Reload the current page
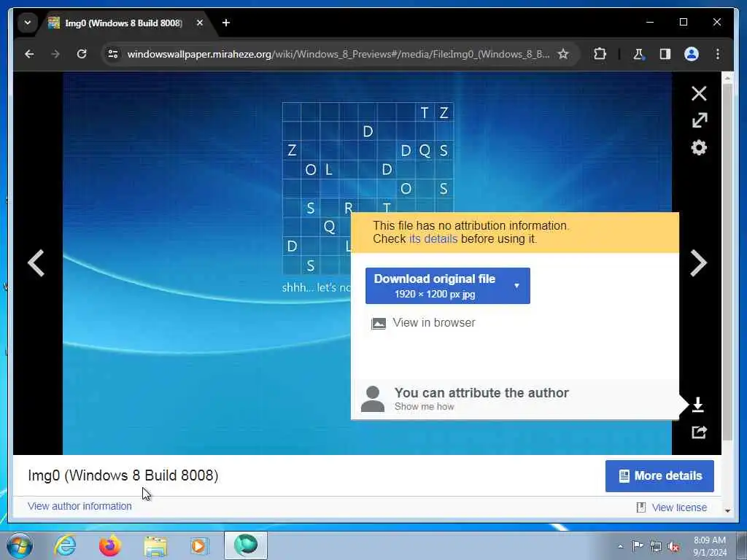The height and width of the screenshot is (560, 747). click(x=82, y=54)
